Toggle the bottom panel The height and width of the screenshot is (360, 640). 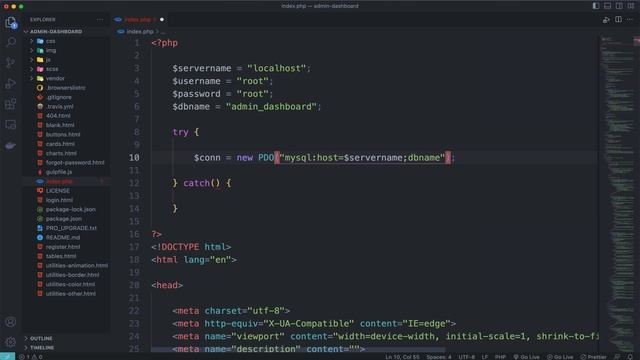pyautogui.click(x=607, y=6)
